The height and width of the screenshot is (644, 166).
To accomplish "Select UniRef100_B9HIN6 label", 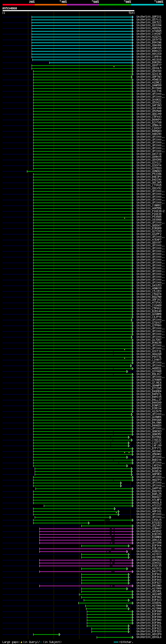I will point(149,43).
